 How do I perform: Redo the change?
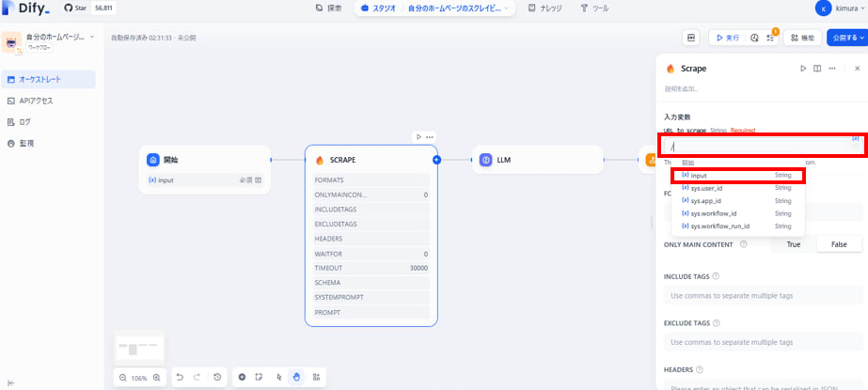(x=197, y=377)
